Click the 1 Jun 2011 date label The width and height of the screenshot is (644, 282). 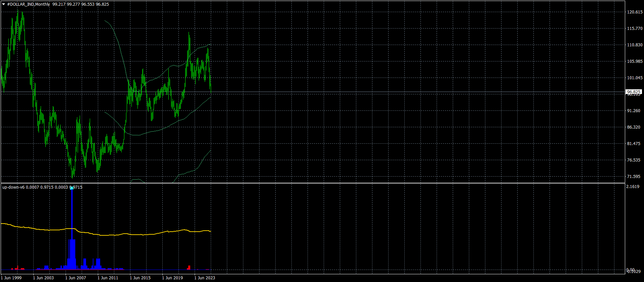click(x=108, y=278)
